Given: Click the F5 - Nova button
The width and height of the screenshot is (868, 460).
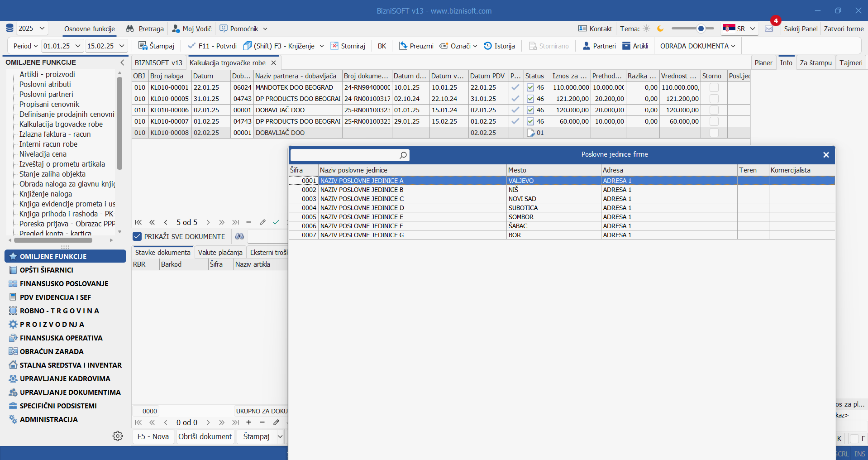Looking at the screenshot, I should (x=153, y=436).
